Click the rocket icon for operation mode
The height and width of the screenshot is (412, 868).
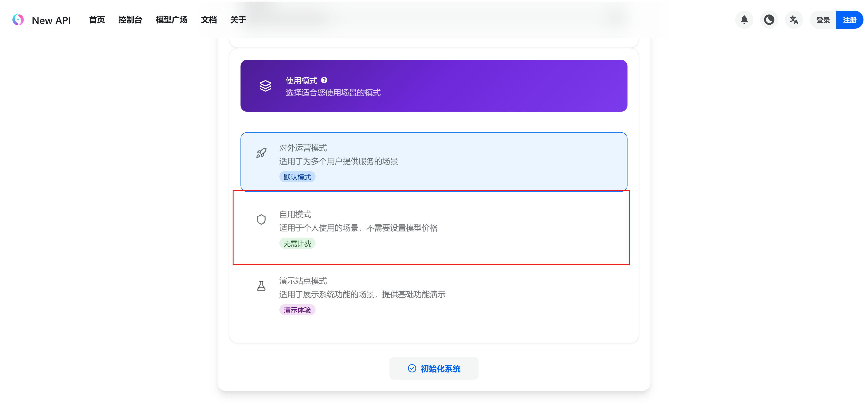(x=261, y=153)
